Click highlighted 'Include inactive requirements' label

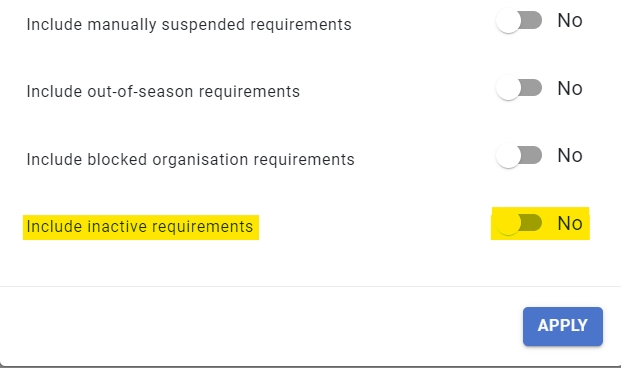[x=140, y=227]
